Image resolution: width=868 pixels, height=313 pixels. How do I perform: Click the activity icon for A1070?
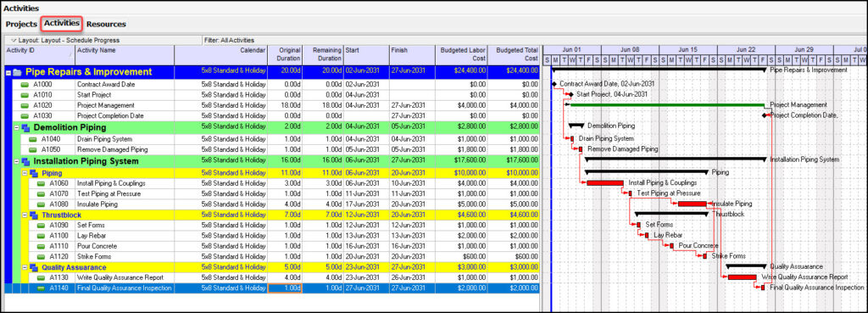pyautogui.click(x=41, y=194)
